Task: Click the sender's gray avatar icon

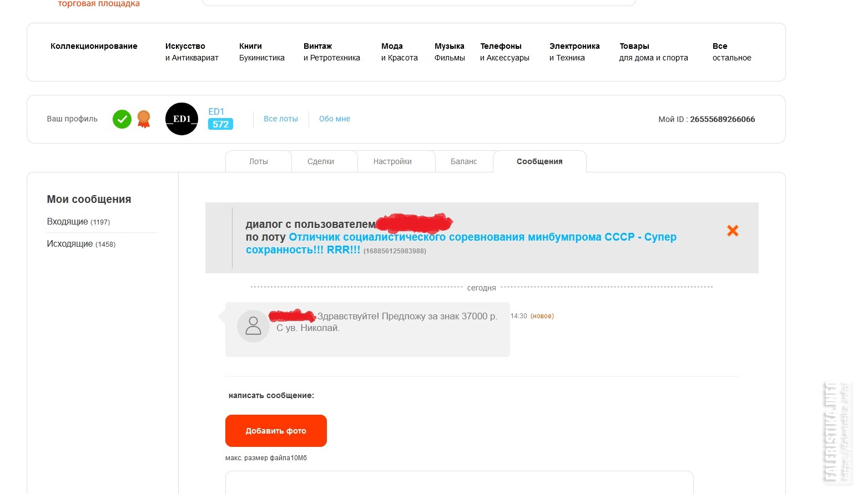Action: pos(253,326)
